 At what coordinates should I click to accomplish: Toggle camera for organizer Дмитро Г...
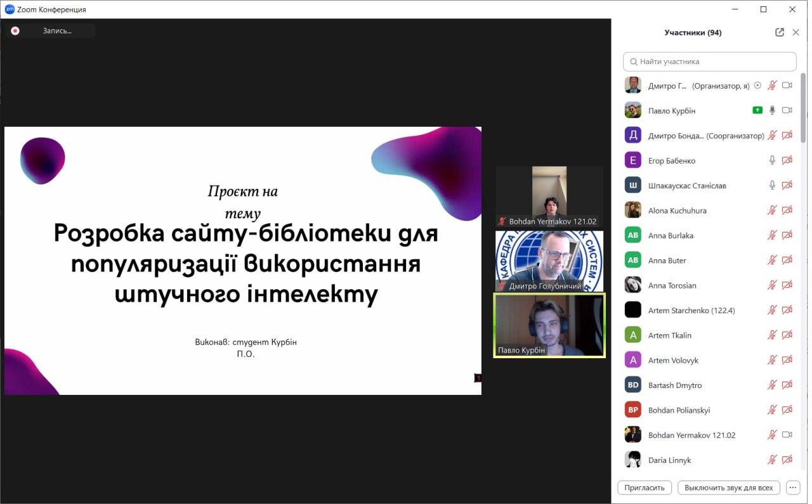coord(787,86)
